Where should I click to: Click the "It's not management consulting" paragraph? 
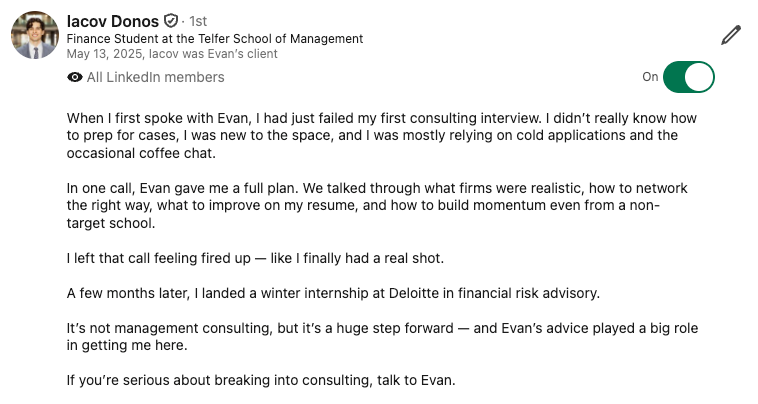pyautogui.click(x=382, y=337)
